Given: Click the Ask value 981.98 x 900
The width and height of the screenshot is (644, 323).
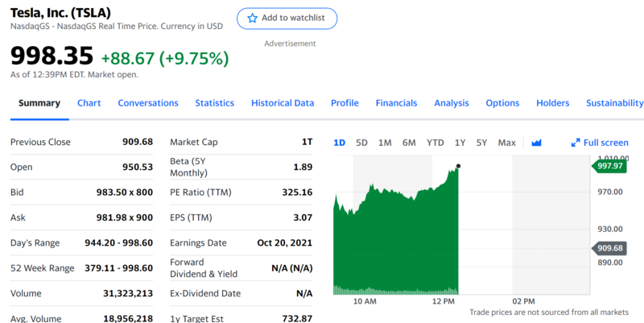Looking at the screenshot, I should coord(125,217).
